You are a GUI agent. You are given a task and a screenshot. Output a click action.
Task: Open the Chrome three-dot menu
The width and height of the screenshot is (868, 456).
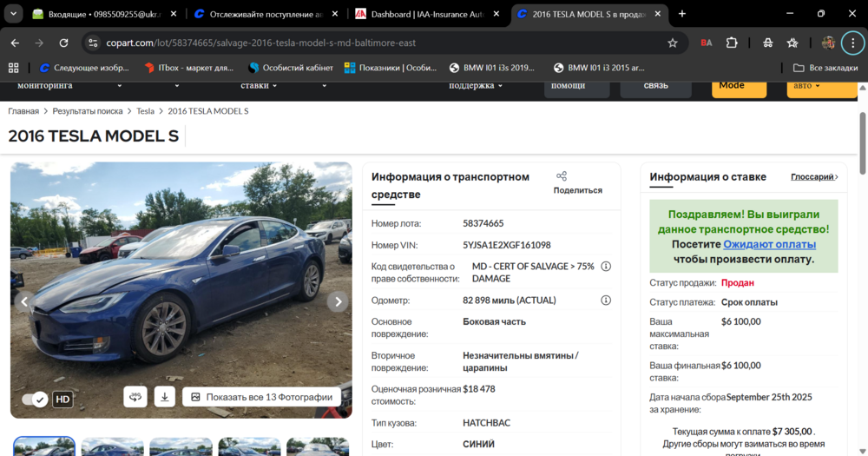click(853, 43)
